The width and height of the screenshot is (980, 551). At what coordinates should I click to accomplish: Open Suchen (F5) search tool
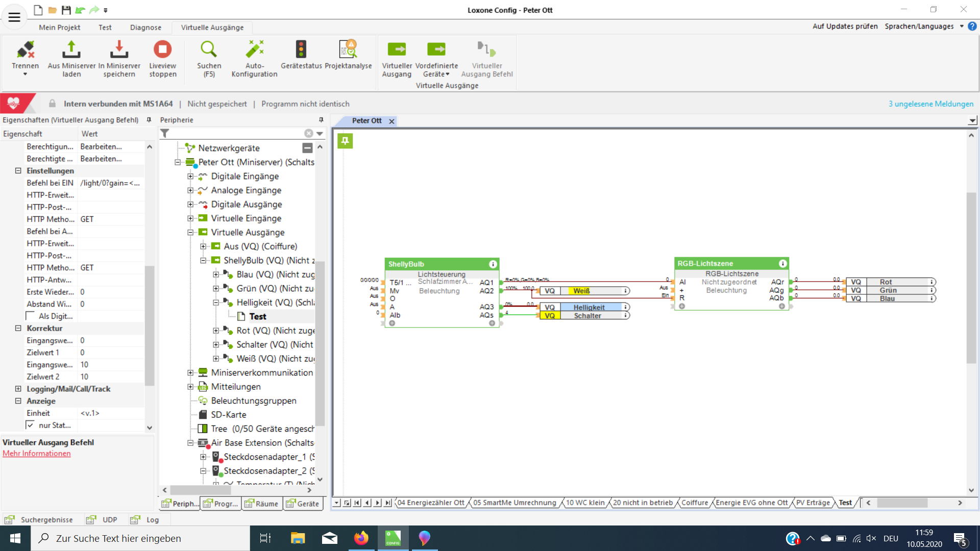pyautogui.click(x=209, y=50)
